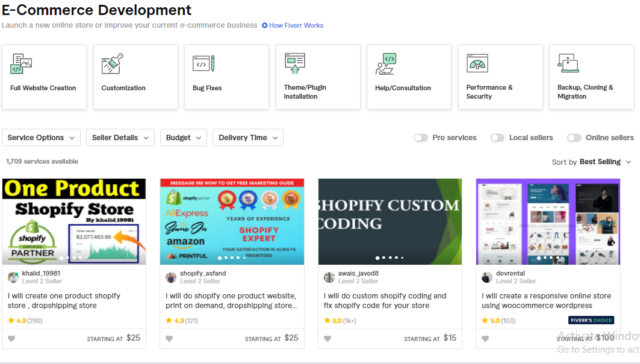Select Bug Fixes category label
640x364 pixels.
(x=207, y=88)
